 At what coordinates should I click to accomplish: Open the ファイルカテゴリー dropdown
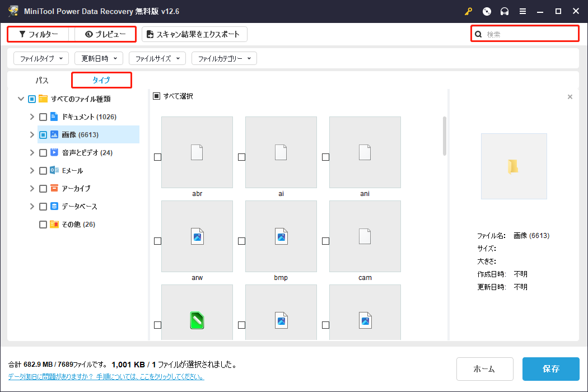coord(224,58)
